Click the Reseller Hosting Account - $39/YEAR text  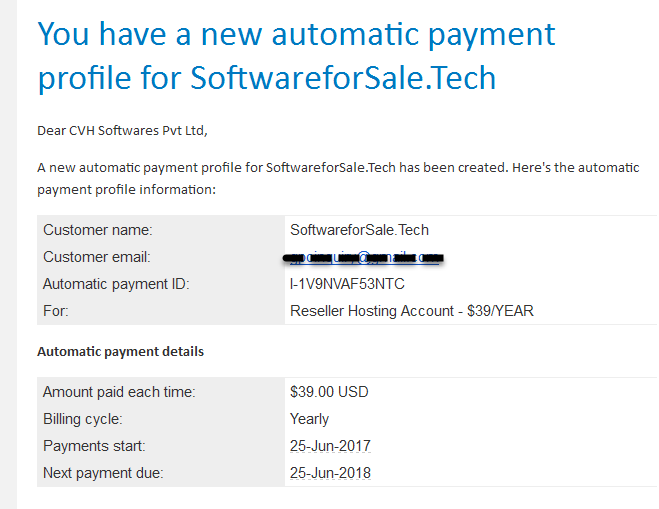(411, 311)
